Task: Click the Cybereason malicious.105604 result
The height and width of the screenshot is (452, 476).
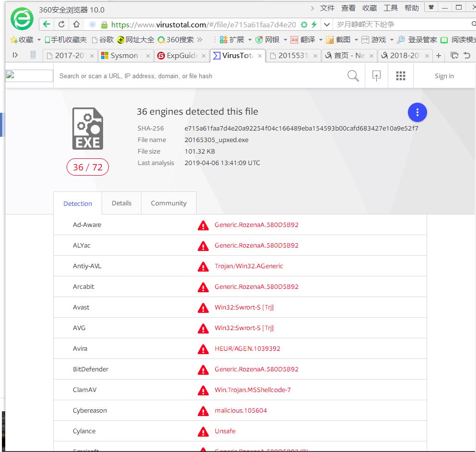Action: click(241, 410)
